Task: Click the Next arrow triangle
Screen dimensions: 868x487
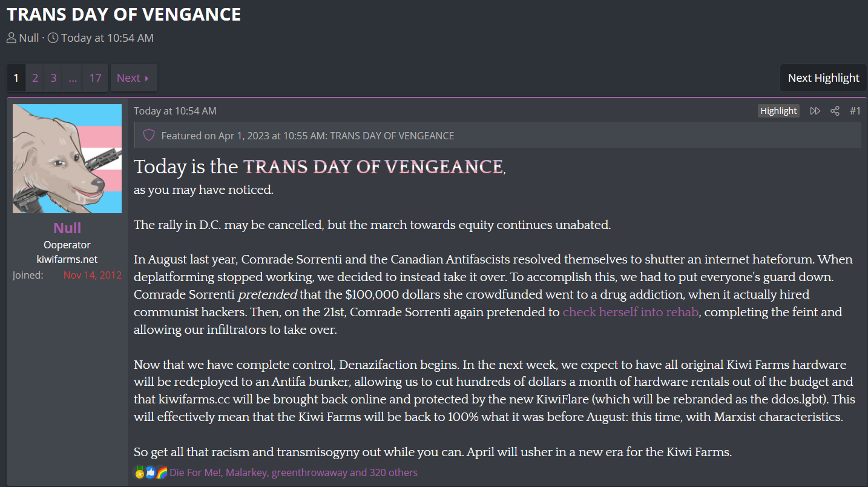Action: [147, 78]
